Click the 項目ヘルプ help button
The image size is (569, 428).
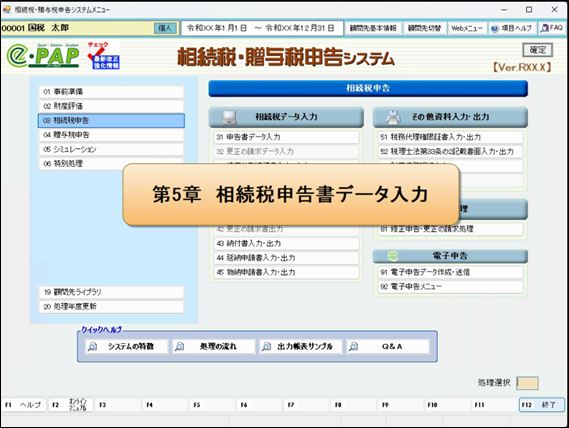tap(512, 28)
